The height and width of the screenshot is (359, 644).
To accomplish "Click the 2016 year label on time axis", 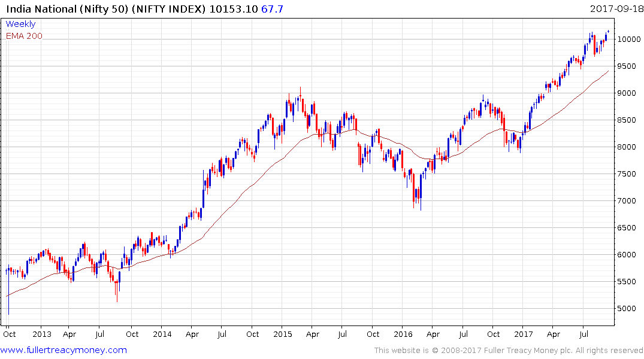I will click(403, 334).
